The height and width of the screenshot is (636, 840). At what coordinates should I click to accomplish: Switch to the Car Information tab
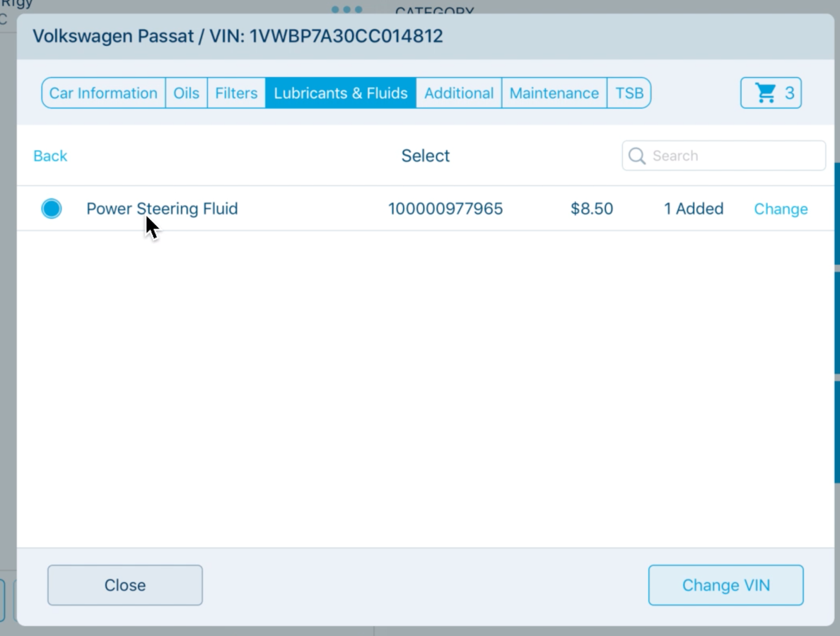click(103, 93)
